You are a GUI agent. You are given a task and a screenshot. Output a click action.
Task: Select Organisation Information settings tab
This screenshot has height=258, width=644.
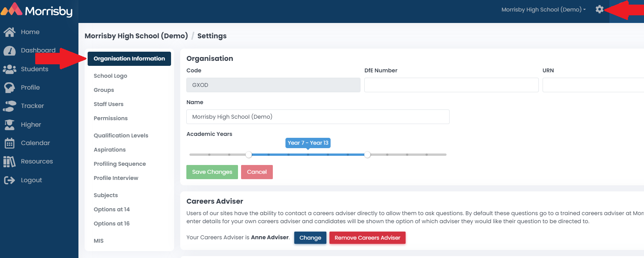click(129, 59)
